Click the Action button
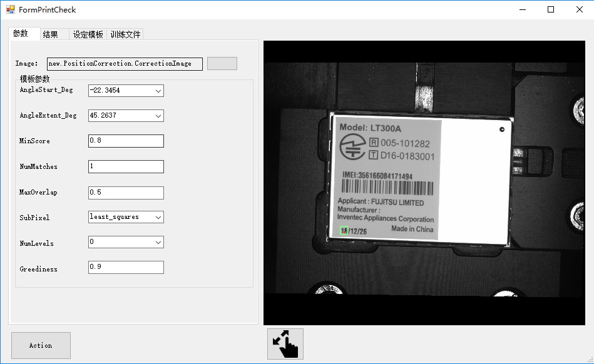Viewport: 594px width, 364px height. [x=41, y=345]
